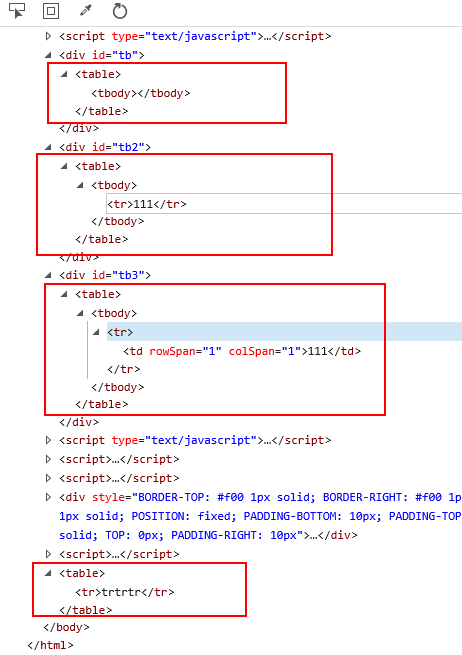462x655 pixels.
Task: Open the color picker eyedropper tool
Action: click(86, 11)
